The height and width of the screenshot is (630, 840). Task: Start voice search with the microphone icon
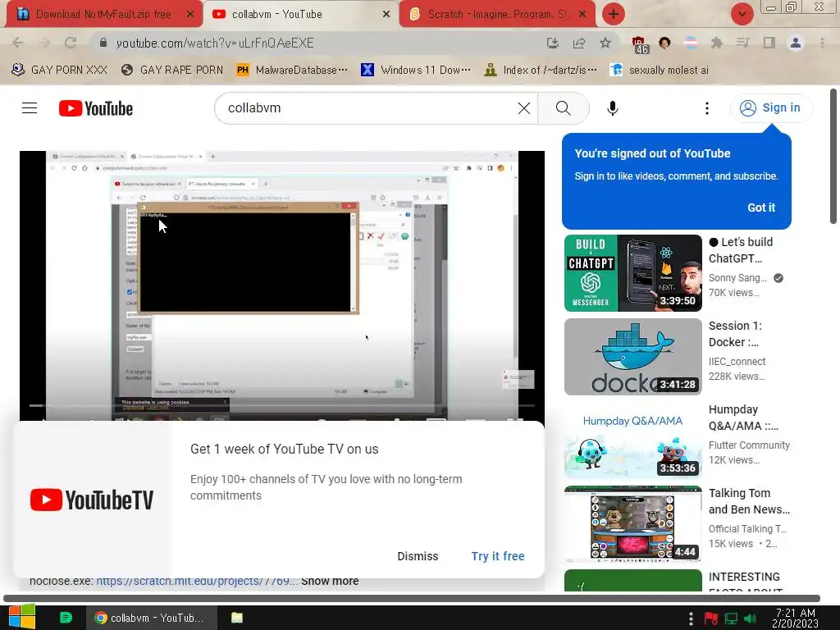[612, 108]
